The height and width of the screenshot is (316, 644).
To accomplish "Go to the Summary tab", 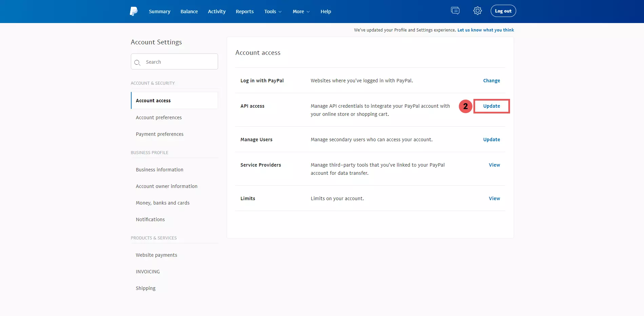I will pyautogui.click(x=159, y=12).
